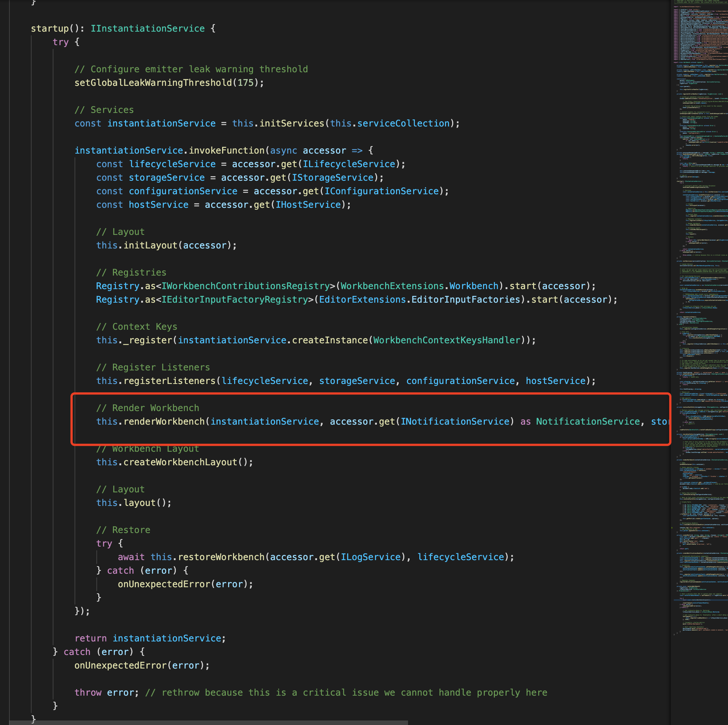Click WorkbenchContextKeysHandler class reference
The width and height of the screenshot is (728, 725).
446,340
